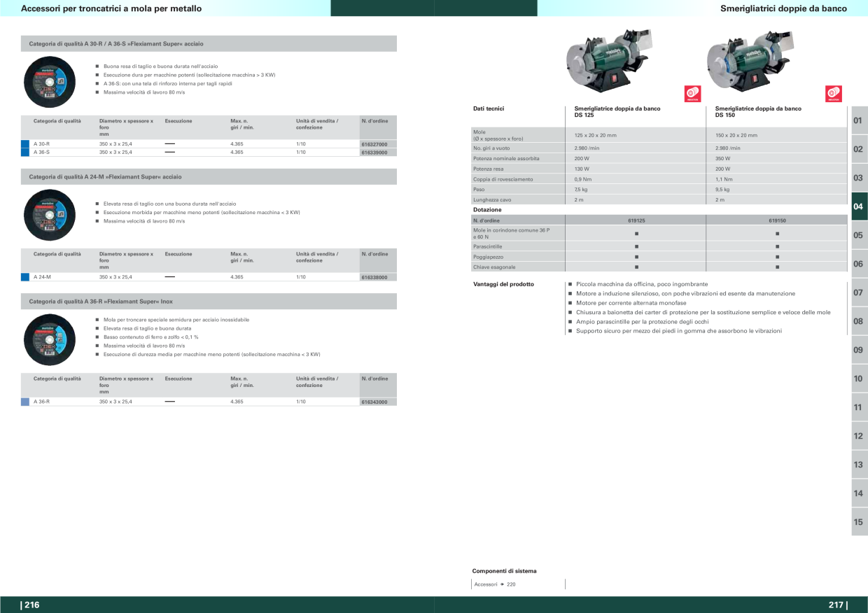Open chapter tab 05
The image size is (868, 613).
[859, 235]
